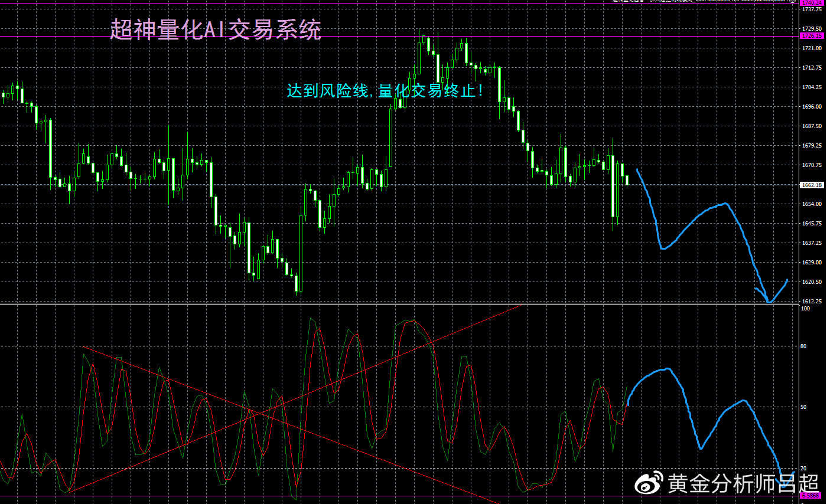Click the 1679.25 price scale label
Viewport: 827px width, 504px height.
[x=811, y=146]
